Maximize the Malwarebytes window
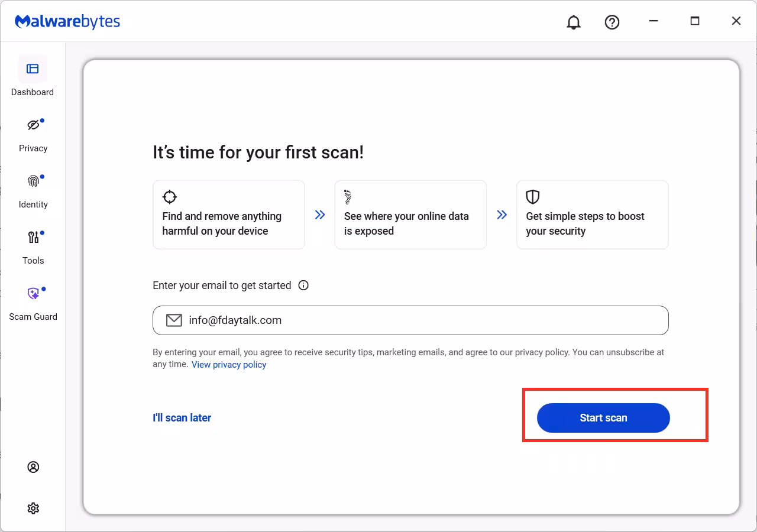 coord(695,21)
